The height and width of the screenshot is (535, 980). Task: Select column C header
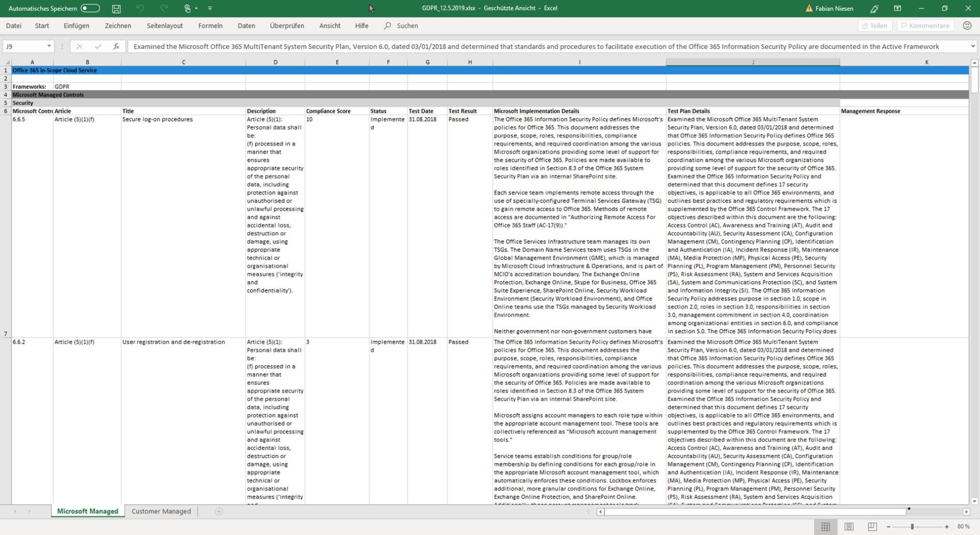tap(183, 62)
